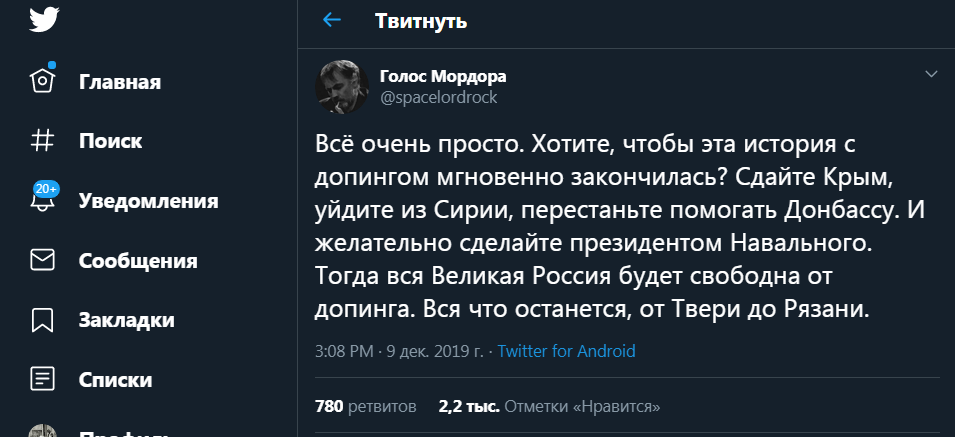This screenshot has height=437, width=955.
Task: View the 2,2 тыс. likes list
Action: (x=549, y=407)
